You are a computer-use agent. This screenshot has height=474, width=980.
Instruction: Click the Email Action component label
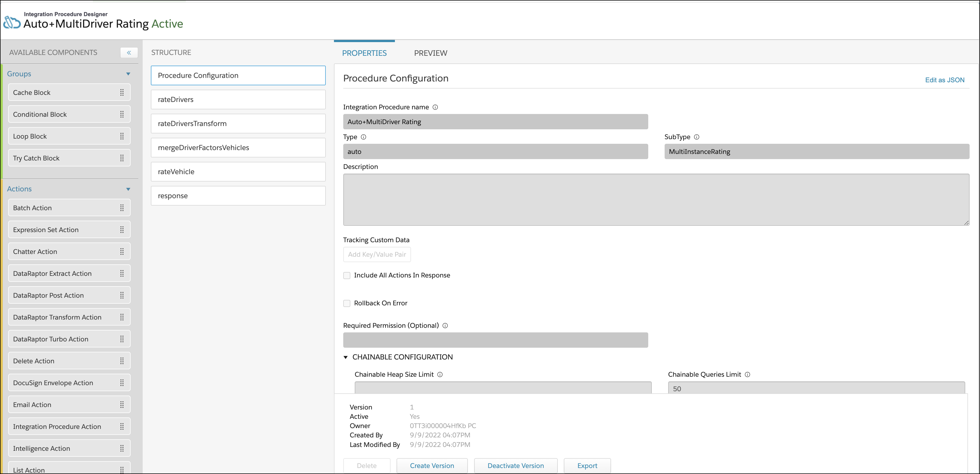(32, 405)
